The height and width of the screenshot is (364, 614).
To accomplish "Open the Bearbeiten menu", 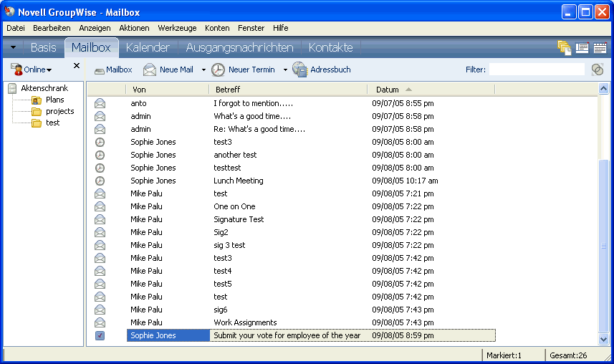I will tap(52, 28).
